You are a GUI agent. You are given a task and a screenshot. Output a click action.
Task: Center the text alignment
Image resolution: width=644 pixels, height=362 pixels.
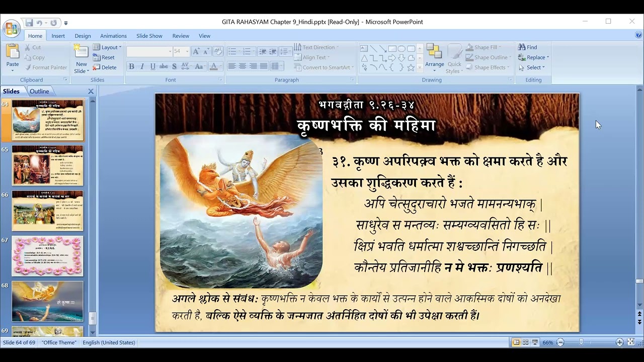click(x=243, y=66)
